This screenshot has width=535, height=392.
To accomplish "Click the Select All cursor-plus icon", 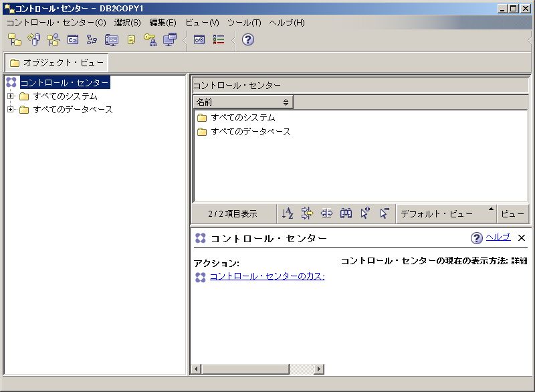I will point(365,213).
